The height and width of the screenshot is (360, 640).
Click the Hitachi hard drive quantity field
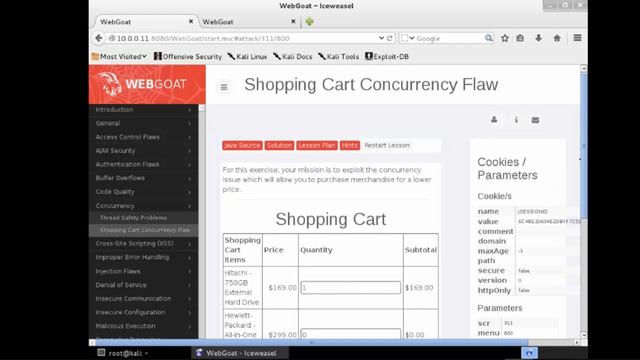pyautogui.click(x=351, y=287)
